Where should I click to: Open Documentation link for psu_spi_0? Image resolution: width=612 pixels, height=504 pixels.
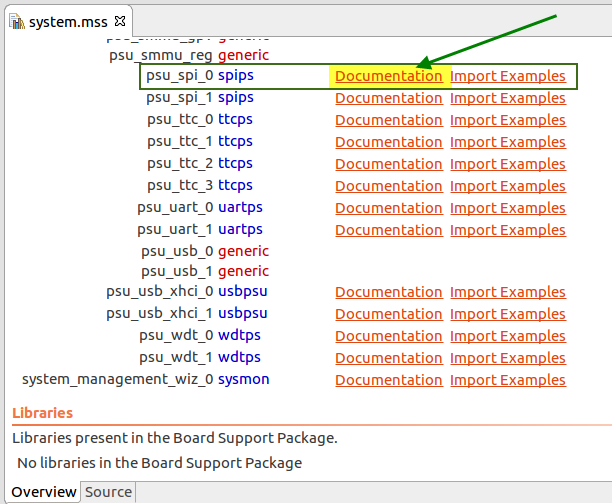tap(388, 76)
